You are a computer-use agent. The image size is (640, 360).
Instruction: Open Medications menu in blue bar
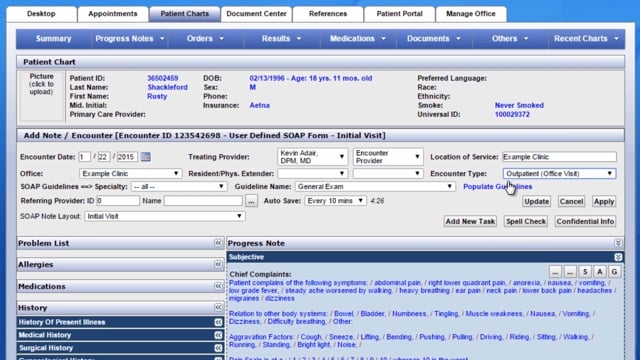[x=357, y=39]
